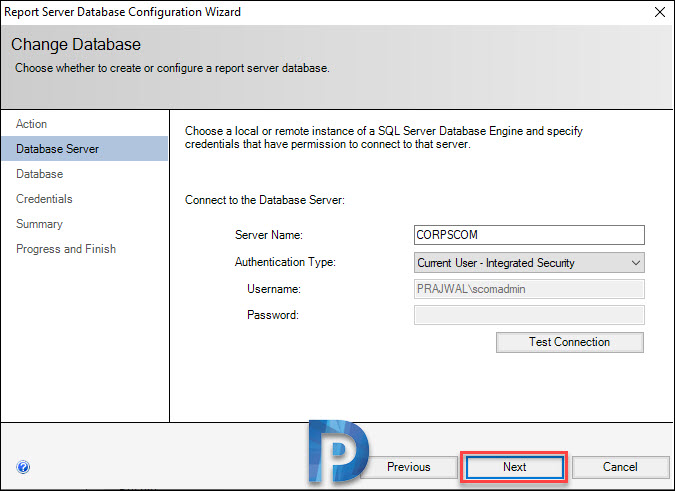This screenshot has height=491, width=675.
Task: Close the Configuration Wizard window
Action: point(660,12)
